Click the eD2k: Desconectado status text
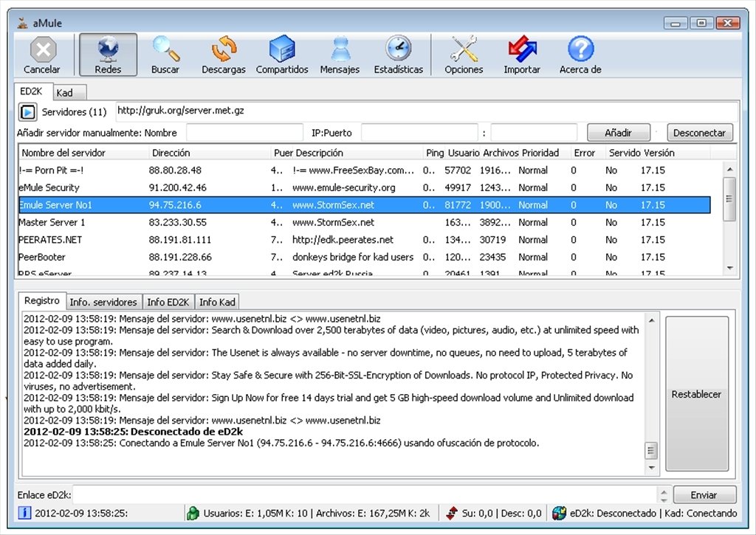 coord(613,514)
